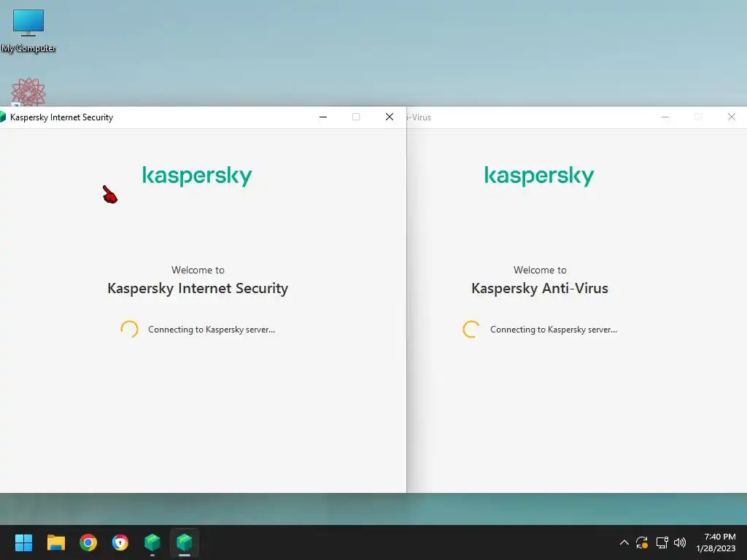Image resolution: width=747 pixels, height=560 pixels.
Task: Select the active Kaspersky taskbar app
Action: pyautogui.click(x=185, y=542)
